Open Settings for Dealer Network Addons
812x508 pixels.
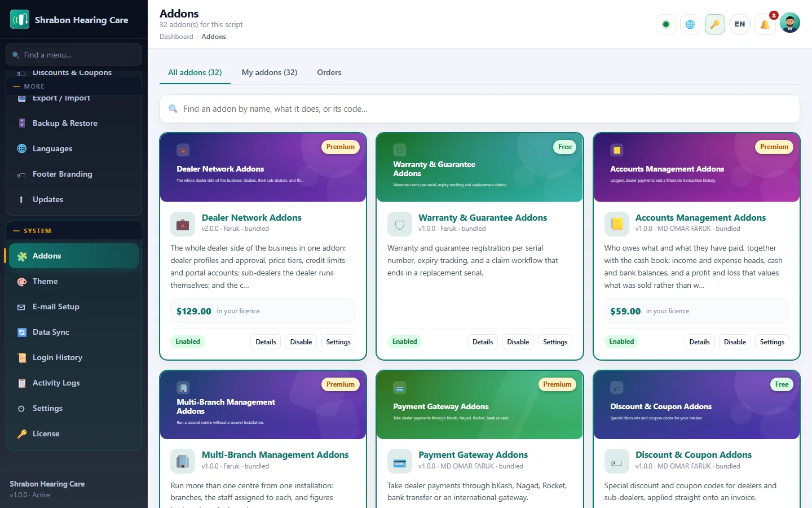(338, 342)
